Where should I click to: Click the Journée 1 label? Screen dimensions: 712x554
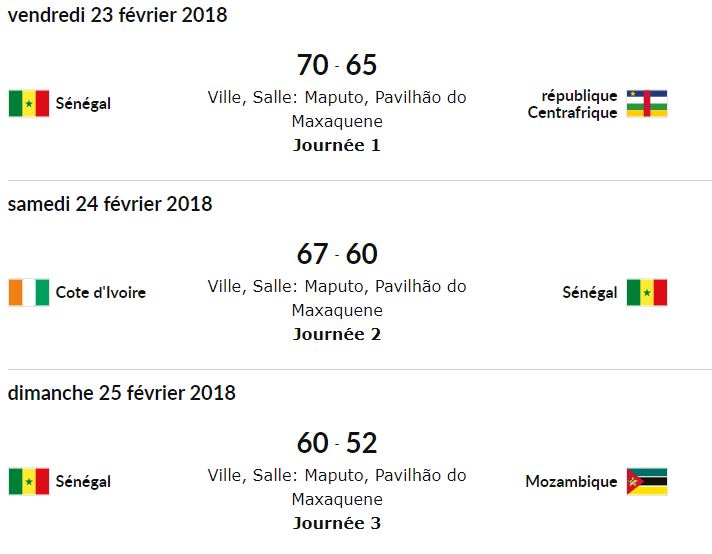[x=337, y=145]
